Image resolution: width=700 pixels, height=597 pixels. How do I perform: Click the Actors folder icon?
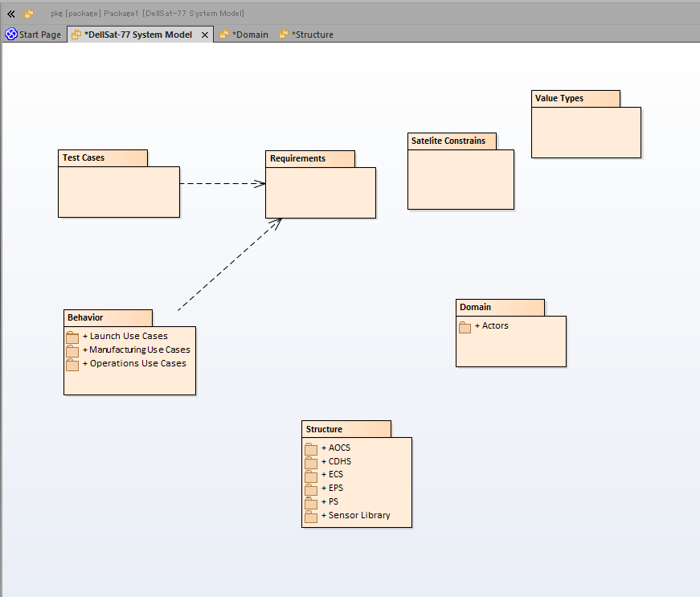tap(465, 327)
